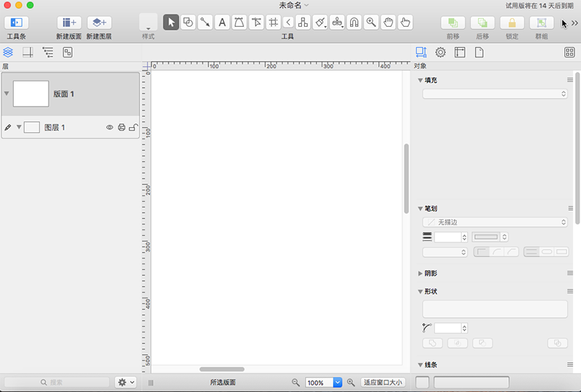Select the Diagramming hierarchy tool
This screenshot has width=581, height=392.
click(303, 23)
